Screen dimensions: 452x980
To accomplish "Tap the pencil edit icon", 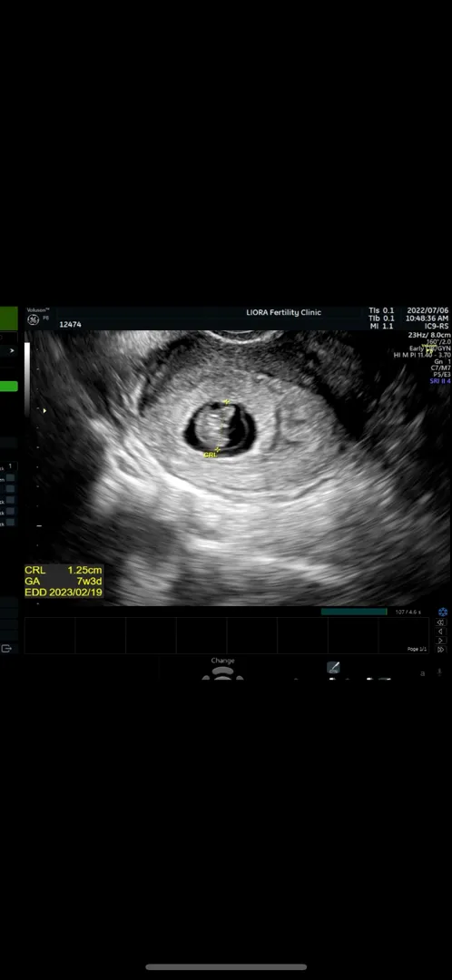I will click(x=334, y=668).
